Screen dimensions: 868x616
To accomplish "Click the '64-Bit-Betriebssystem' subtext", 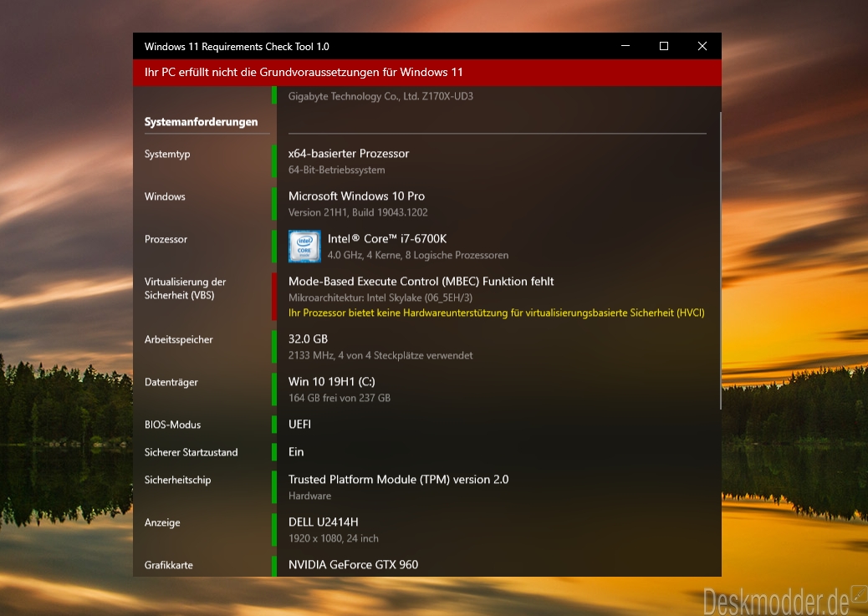I will coord(336,170).
